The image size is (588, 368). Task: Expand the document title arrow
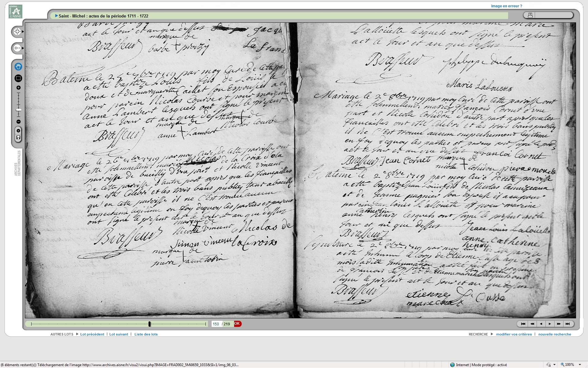56,16
